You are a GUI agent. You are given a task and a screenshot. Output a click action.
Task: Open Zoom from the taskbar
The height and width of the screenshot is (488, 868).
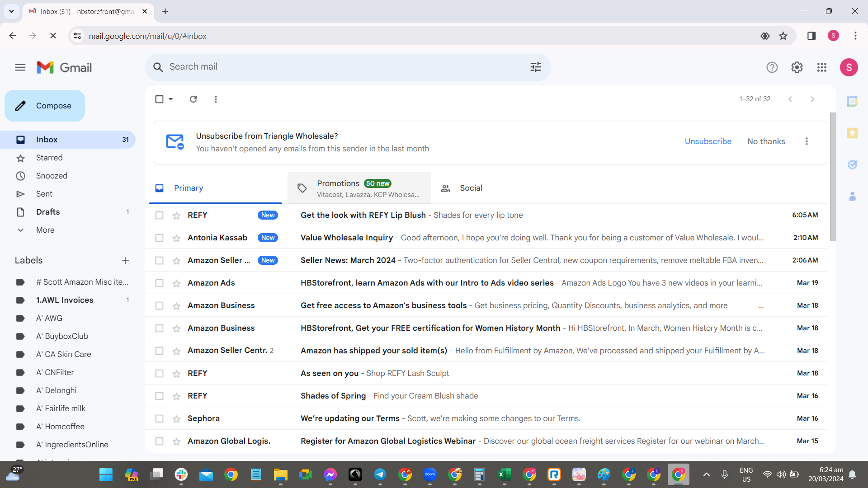coord(429,475)
